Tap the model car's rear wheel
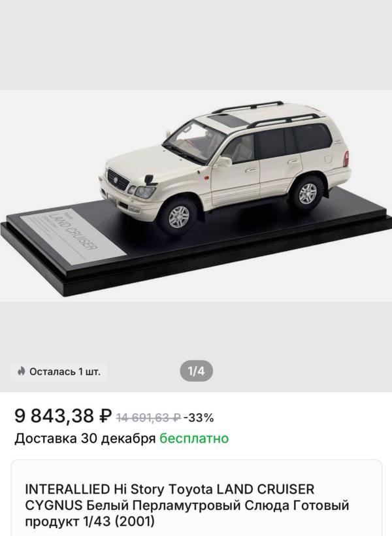 (x=308, y=193)
